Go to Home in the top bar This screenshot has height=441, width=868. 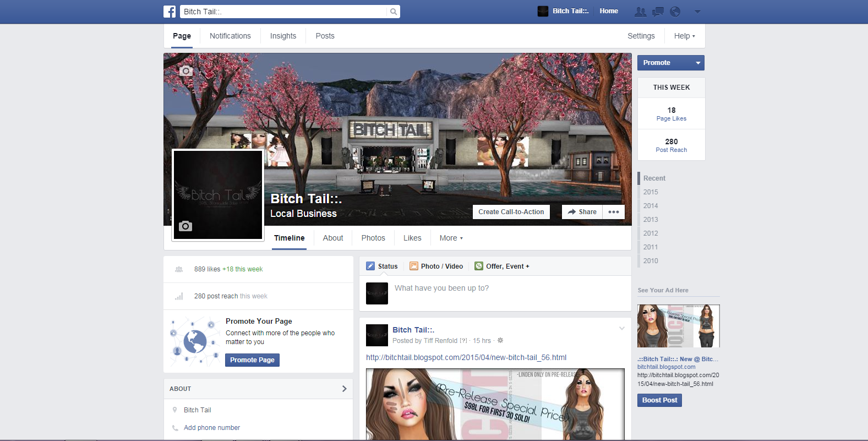[609, 11]
